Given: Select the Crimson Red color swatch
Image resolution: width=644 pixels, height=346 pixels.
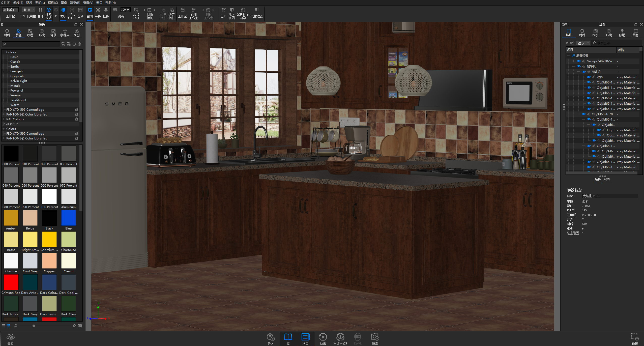Looking at the screenshot, I should pos(11,282).
